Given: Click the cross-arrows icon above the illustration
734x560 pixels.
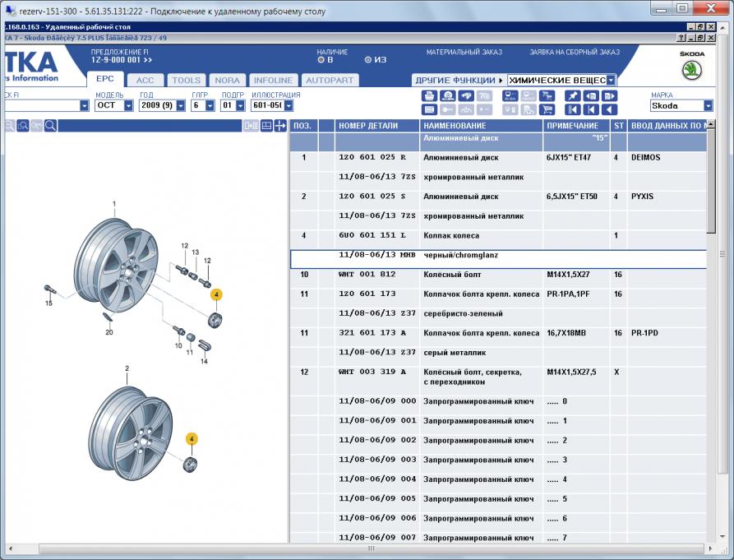Looking at the screenshot, I should [280, 126].
